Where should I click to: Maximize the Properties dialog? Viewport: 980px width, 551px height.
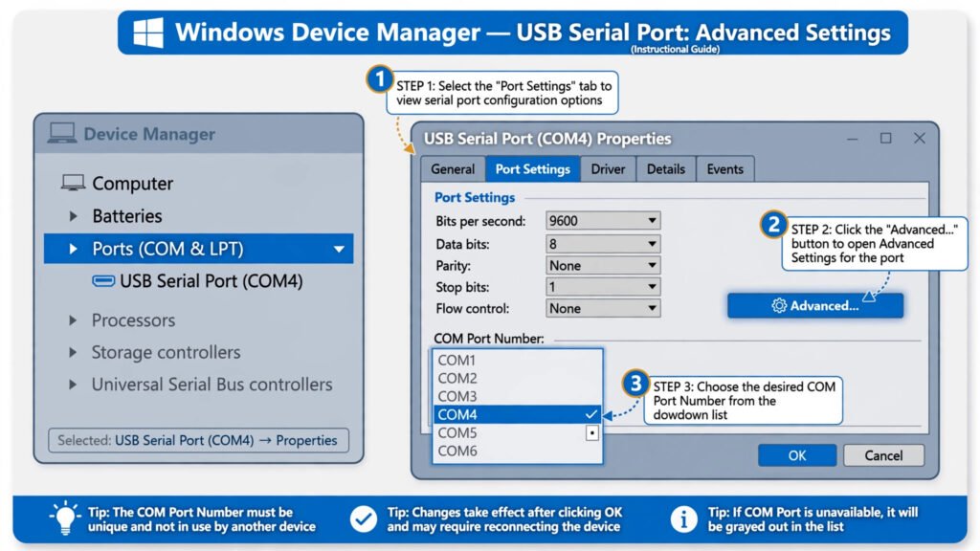tap(885, 138)
